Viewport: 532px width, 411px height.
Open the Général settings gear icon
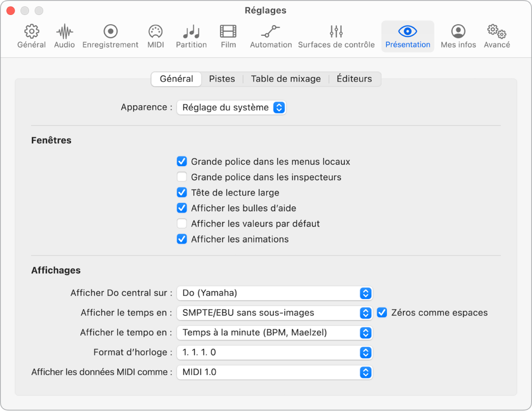(x=31, y=32)
